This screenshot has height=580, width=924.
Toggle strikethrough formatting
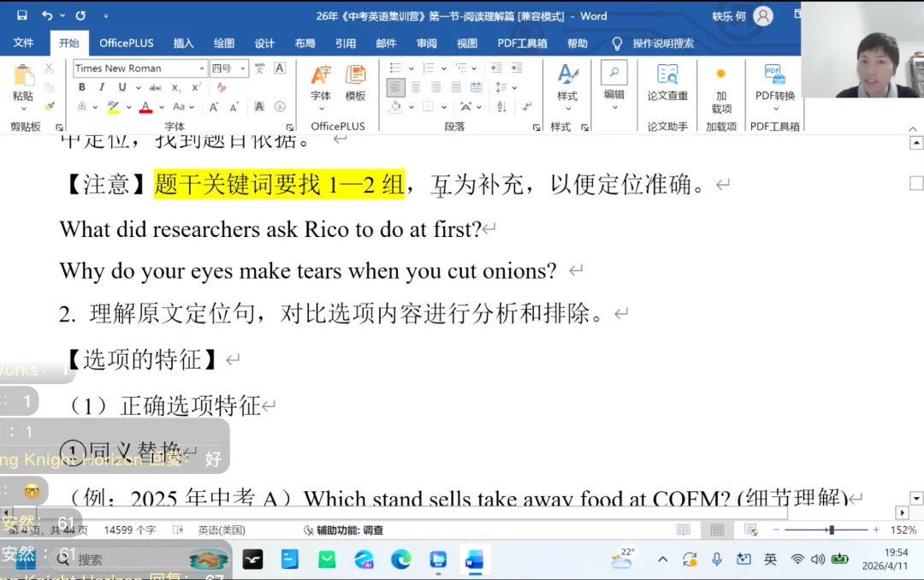pos(157,86)
